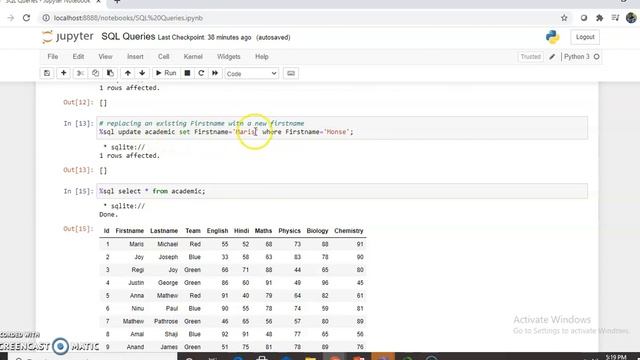Click the Out[15] output prompt
640x360 pixels.
click(78, 229)
